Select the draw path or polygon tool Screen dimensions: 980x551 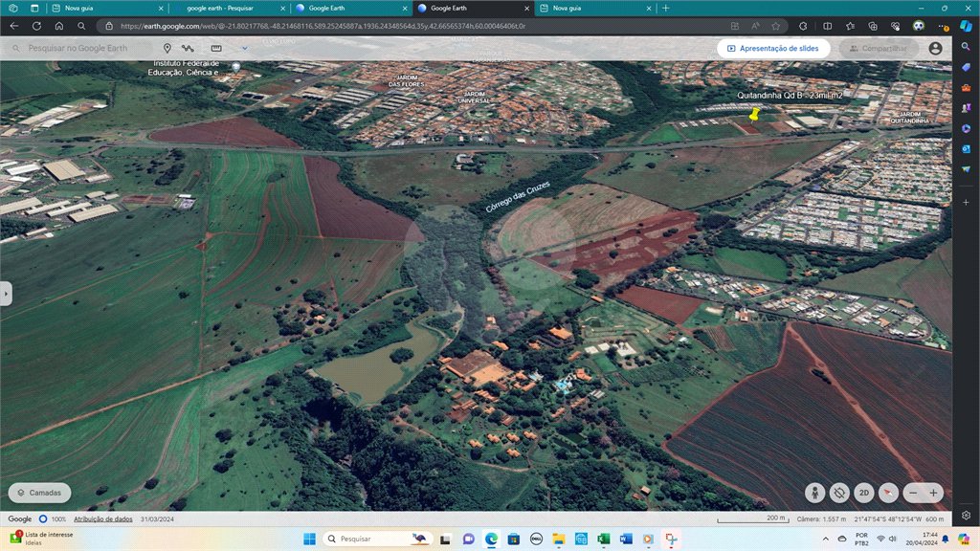[x=188, y=48]
